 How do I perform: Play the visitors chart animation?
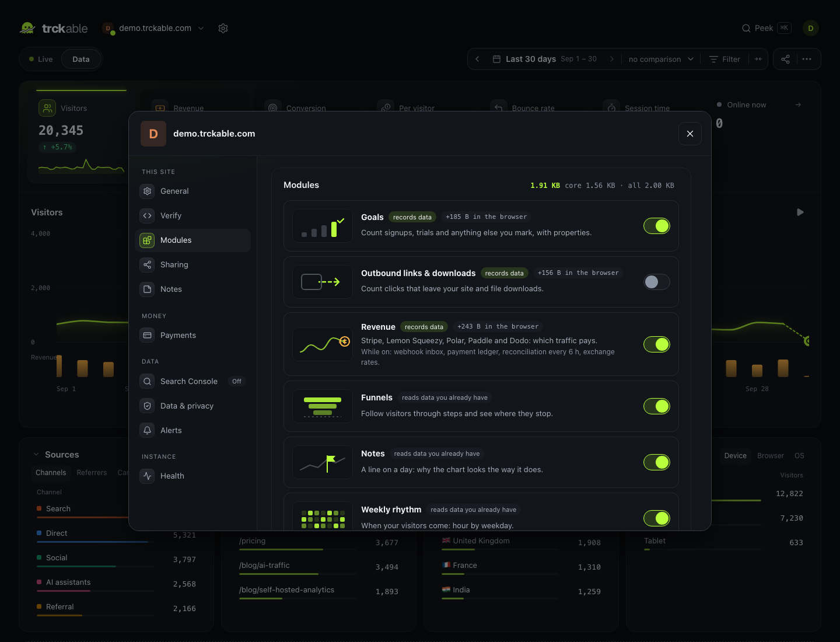800,212
